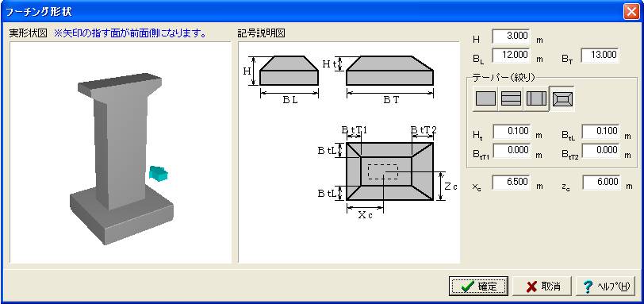Select the vertical-band taper shape icon
The height and width of the screenshot is (304, 644).
[x=536, y=98]
